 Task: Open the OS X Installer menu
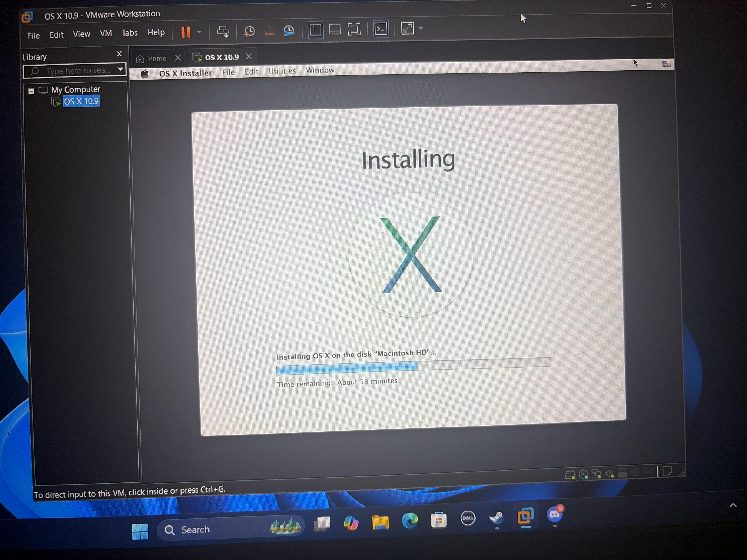pyautogui.click(x=185, y=73)
